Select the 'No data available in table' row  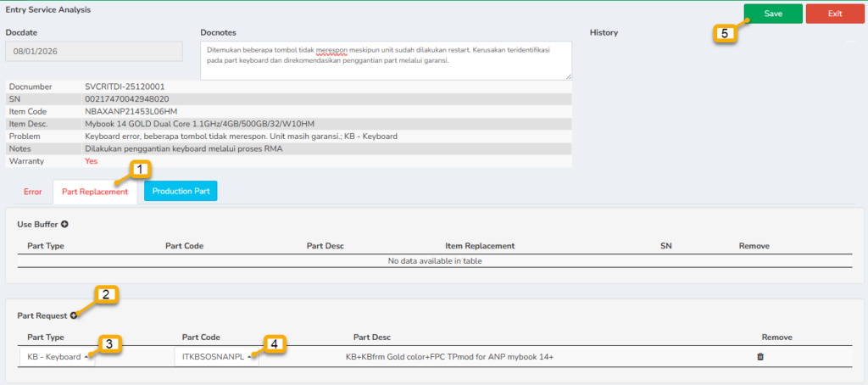pos(434,261)
